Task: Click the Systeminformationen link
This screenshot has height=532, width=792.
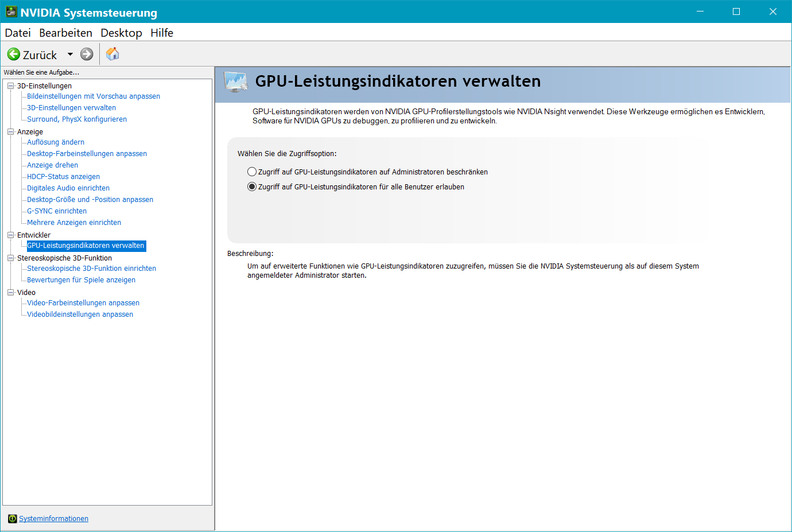Action: 53,519
